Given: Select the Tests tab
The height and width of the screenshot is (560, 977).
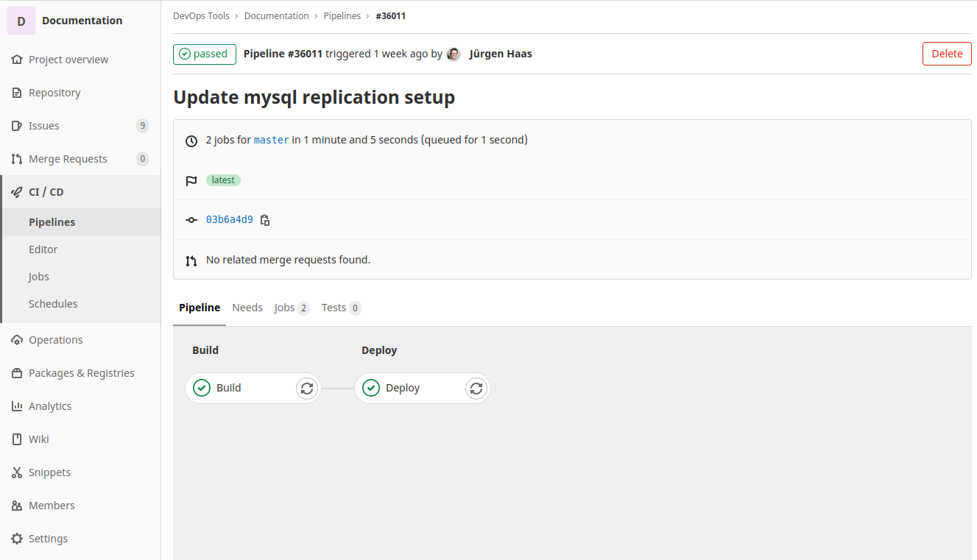Looking at the screenshot, I should (341, 308).
